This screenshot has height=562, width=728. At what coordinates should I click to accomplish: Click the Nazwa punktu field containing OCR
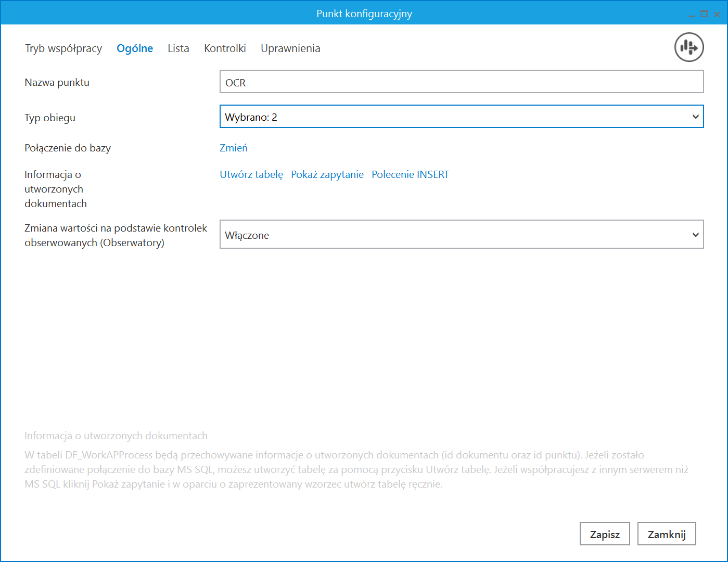coord(461,82)
